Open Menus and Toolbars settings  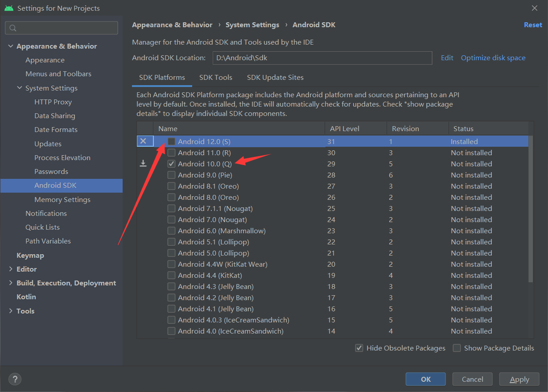click(58, 74)
